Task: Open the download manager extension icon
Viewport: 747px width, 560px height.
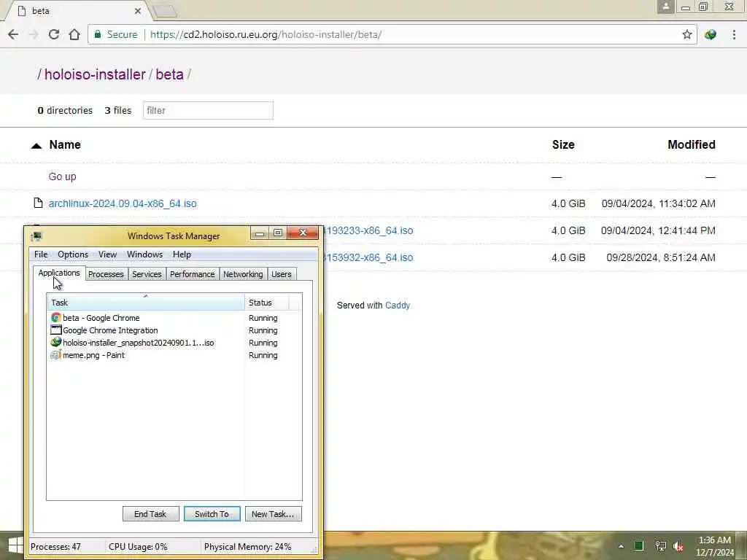Action: [x=711, y=34]
